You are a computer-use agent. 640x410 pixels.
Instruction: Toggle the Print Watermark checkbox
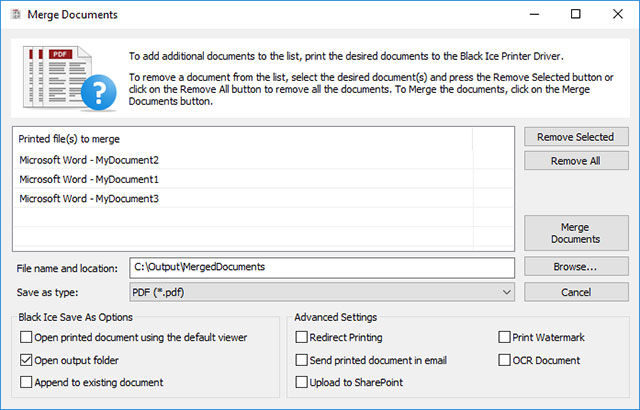pyautogui.click(x=504, y=337)
